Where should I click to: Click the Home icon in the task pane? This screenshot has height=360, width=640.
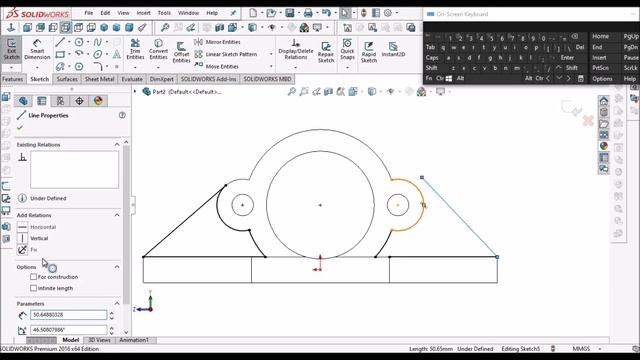pyautogui.click(x=604, y=100)
